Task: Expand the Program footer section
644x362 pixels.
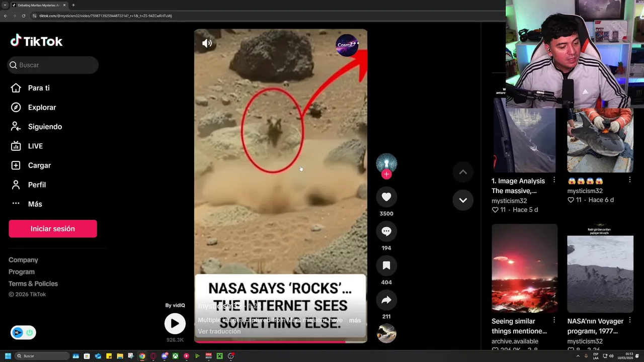Action: pos(22,271)
